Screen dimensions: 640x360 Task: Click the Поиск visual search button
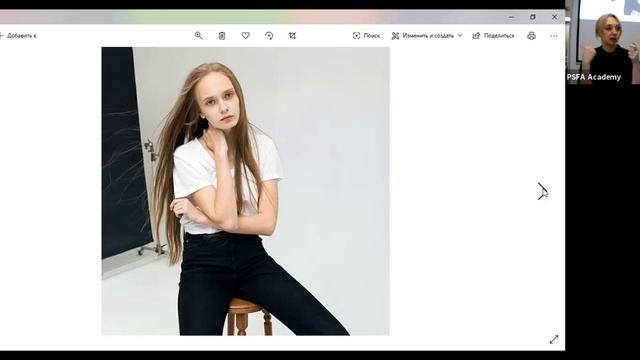point(366,36)
